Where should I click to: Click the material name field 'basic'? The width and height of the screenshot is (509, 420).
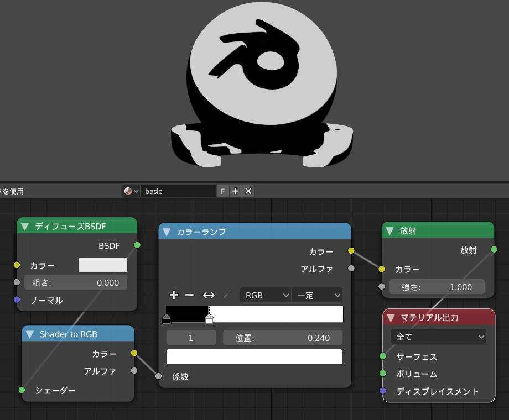[178, 191]
